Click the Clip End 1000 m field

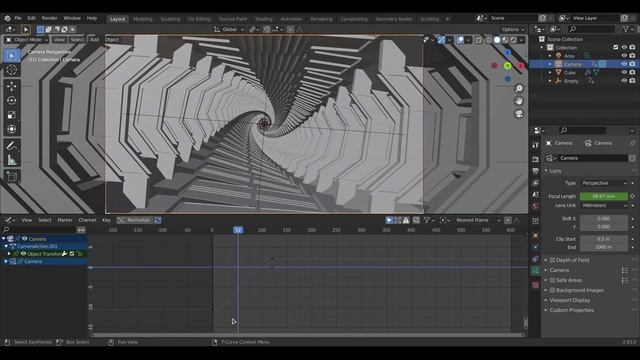(x=604, y=247)
